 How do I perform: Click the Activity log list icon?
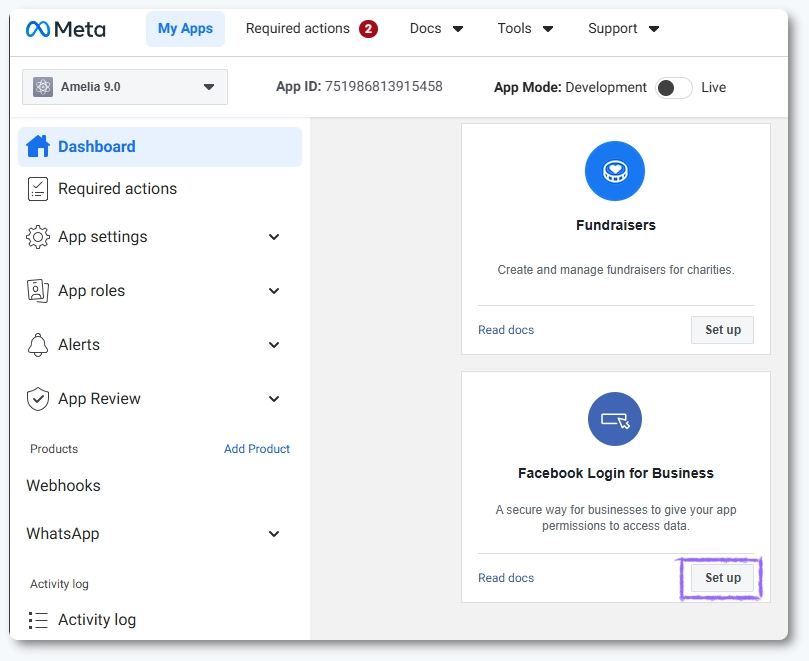(38, 620)
